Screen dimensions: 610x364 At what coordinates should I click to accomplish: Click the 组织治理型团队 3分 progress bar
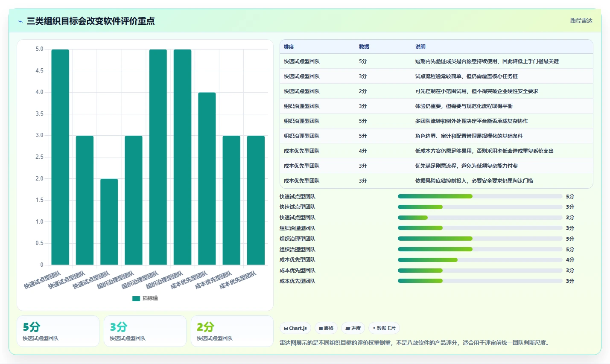pos(480,228)
